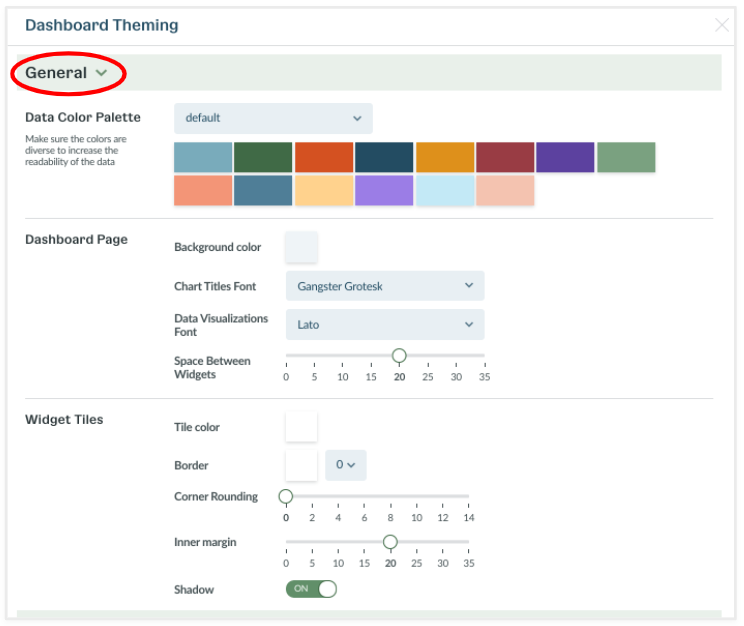Click the amber orange palette swatch

[445, 157]
